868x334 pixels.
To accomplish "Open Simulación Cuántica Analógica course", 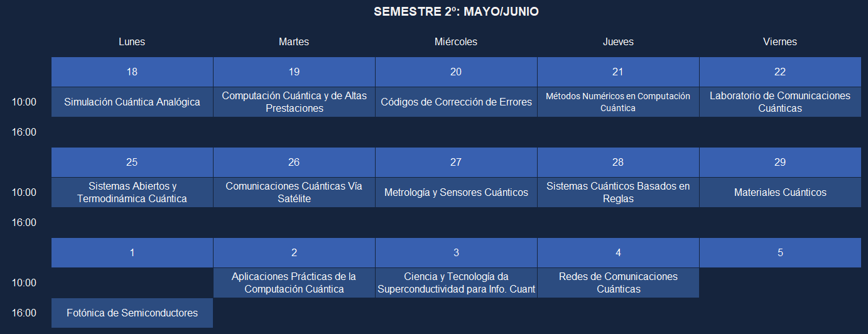I will [x=132, y=102].
